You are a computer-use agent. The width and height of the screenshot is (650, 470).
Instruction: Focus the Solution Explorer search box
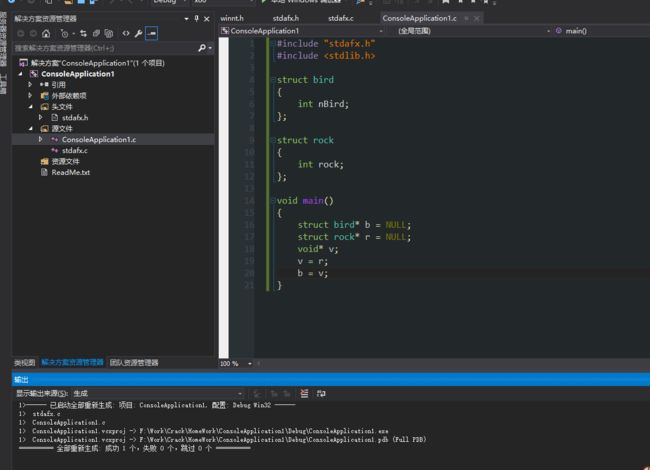pos(106,48)
